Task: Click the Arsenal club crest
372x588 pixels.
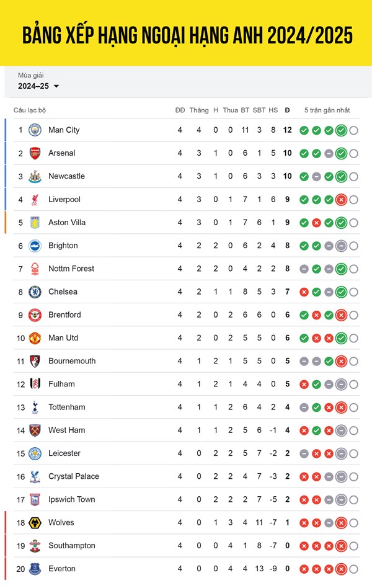Action: coord(35,153)
